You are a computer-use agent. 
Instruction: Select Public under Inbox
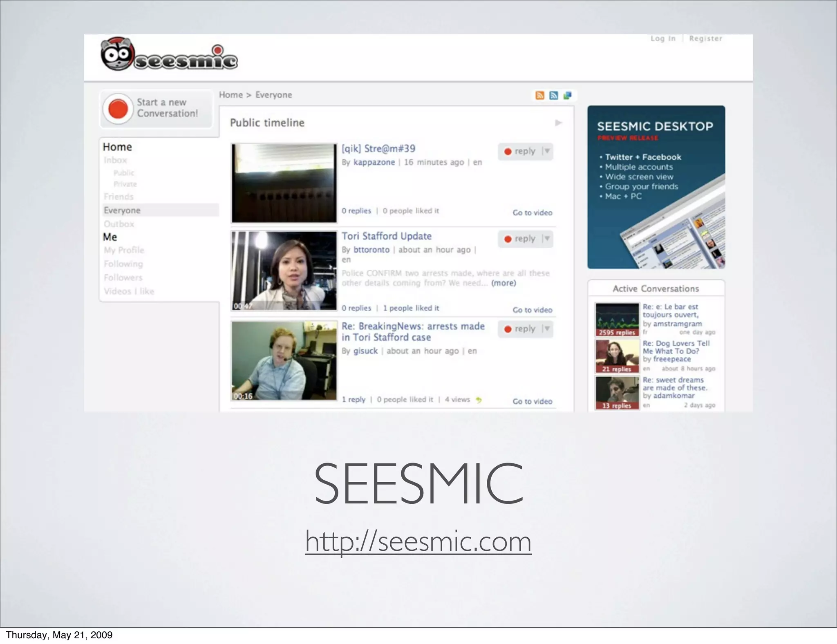point(124,173)
